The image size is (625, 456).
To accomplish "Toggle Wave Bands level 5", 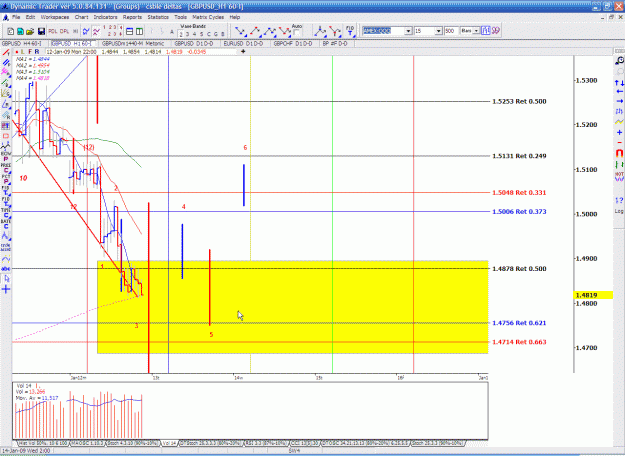I will [x=201, y=34].
